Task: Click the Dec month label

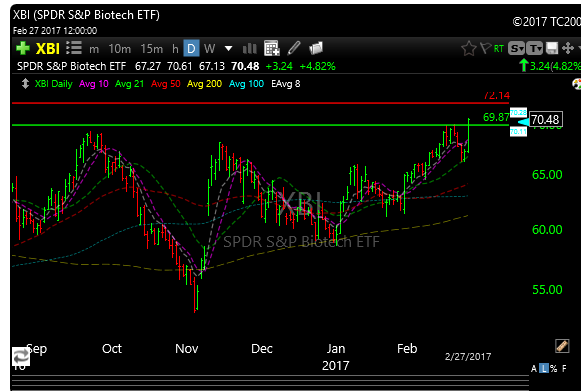Action: (262, 348)
